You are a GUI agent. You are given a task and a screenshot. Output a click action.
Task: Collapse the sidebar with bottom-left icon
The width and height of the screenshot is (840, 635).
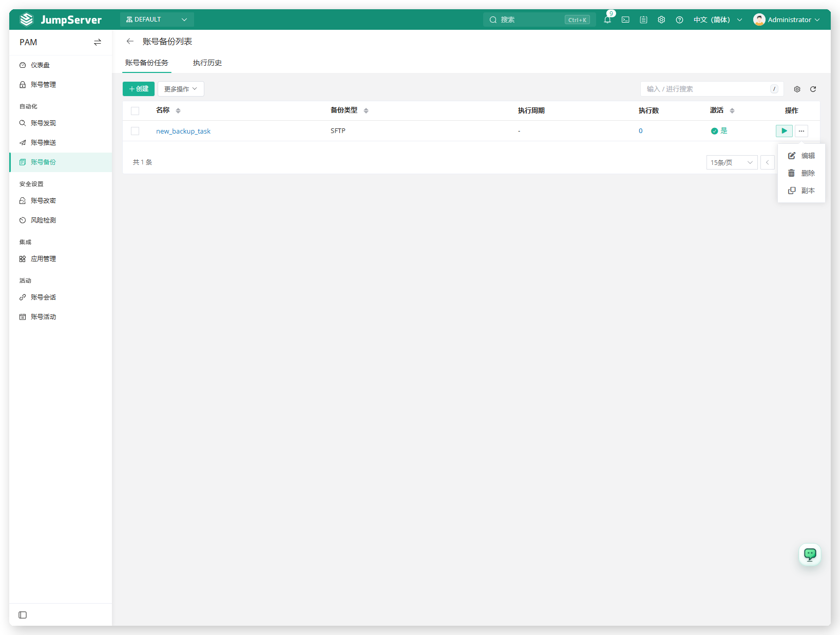coord(23,615)
